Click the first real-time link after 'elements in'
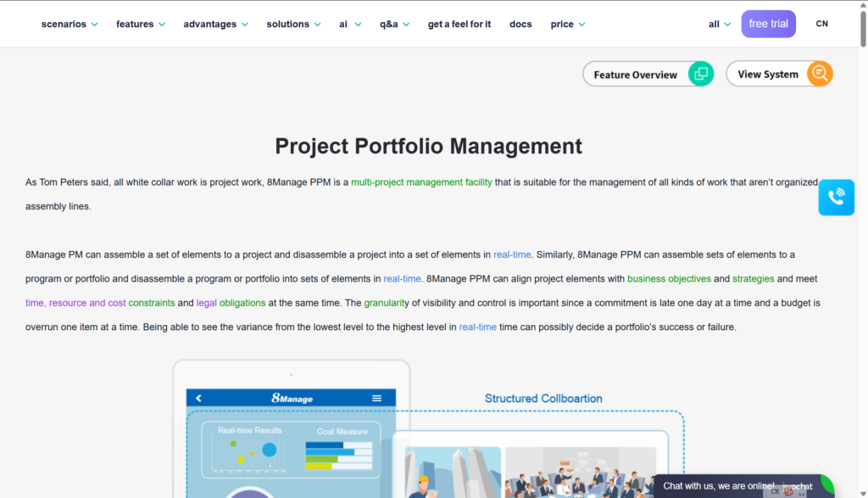 [512, 255]
